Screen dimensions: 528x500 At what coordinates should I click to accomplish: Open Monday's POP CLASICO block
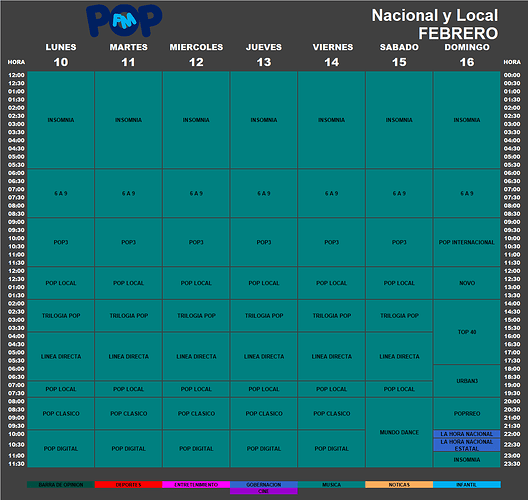pos(61,413)
